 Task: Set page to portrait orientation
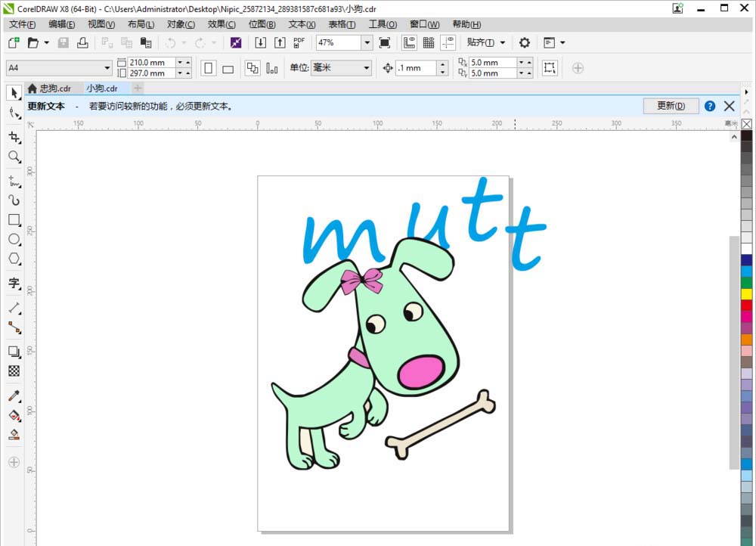click(x=209, y=68)
